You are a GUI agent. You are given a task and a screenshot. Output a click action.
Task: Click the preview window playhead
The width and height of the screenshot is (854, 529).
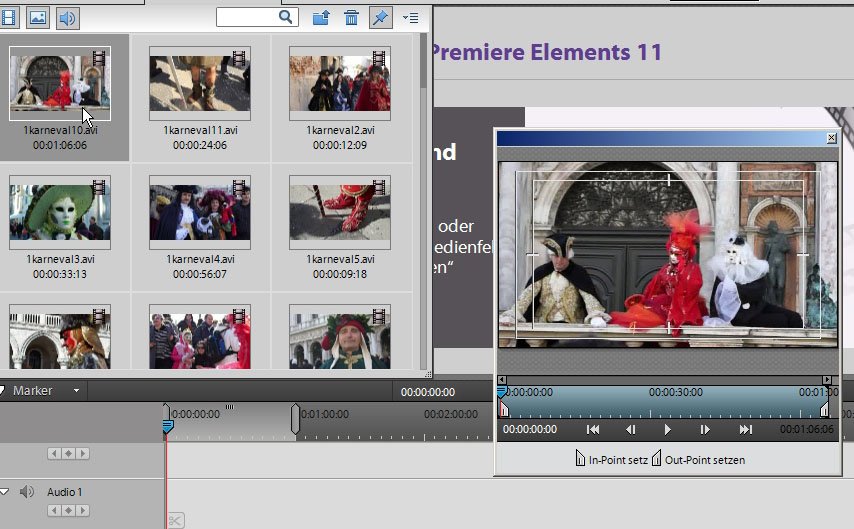pyautogui.click(x=502, y=391)
